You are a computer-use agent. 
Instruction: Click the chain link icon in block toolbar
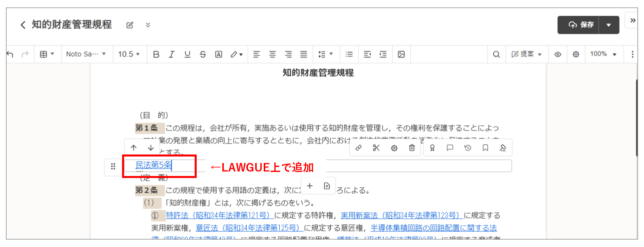coord(359,148)
